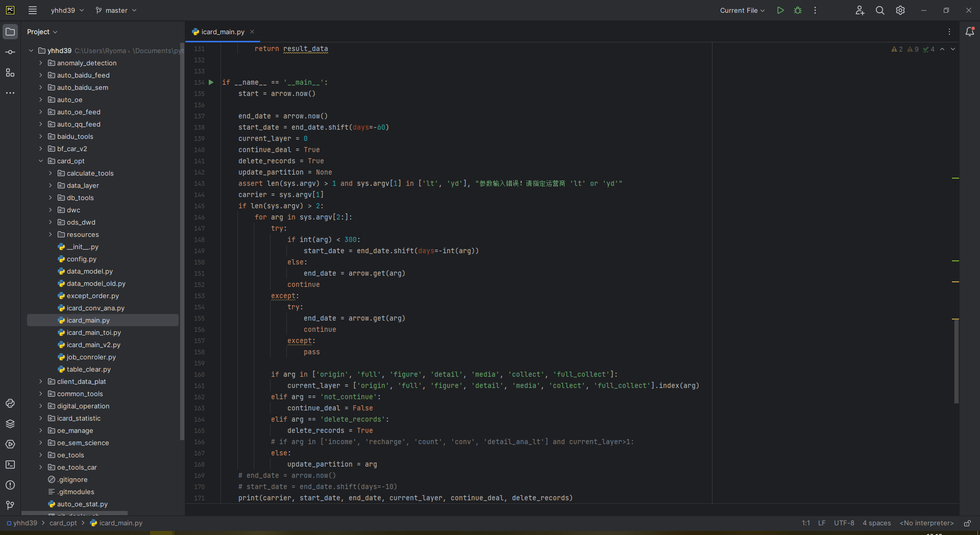The height and width of the screenshot is (535, 980).
Task: Open icard_conv_ana.py file
Action: tap(95, 308)
